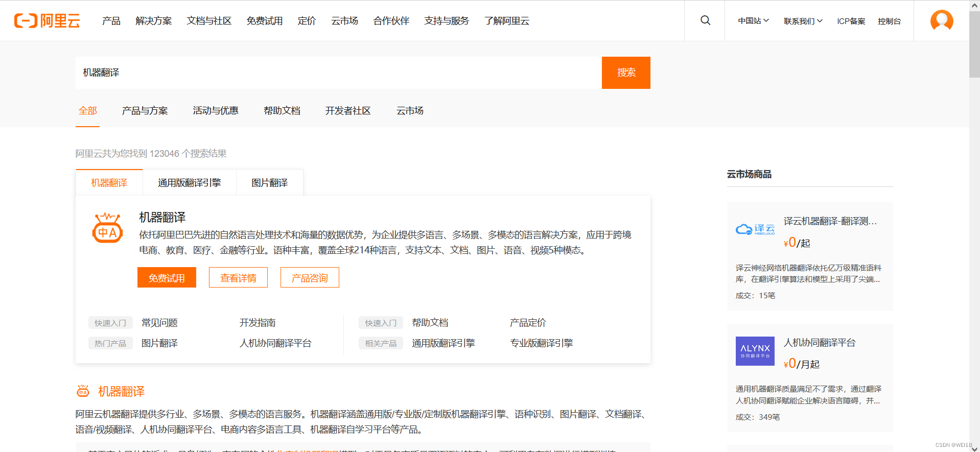Image resolution: width=980 pixels, height=452 pixels.
Task: Open the 支持与服务 navigation menu
Action: click(x=447, y=21)
